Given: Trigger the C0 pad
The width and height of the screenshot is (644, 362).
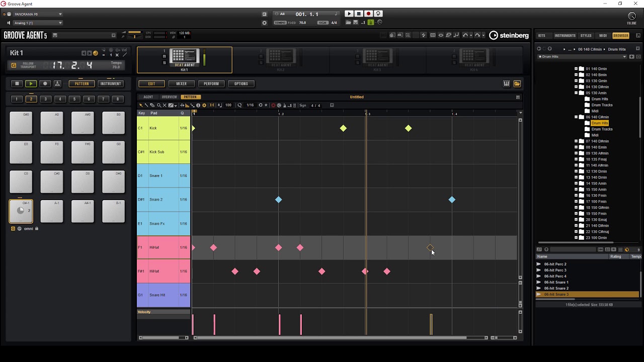Looking at the screenshot, I should [21, 182].
